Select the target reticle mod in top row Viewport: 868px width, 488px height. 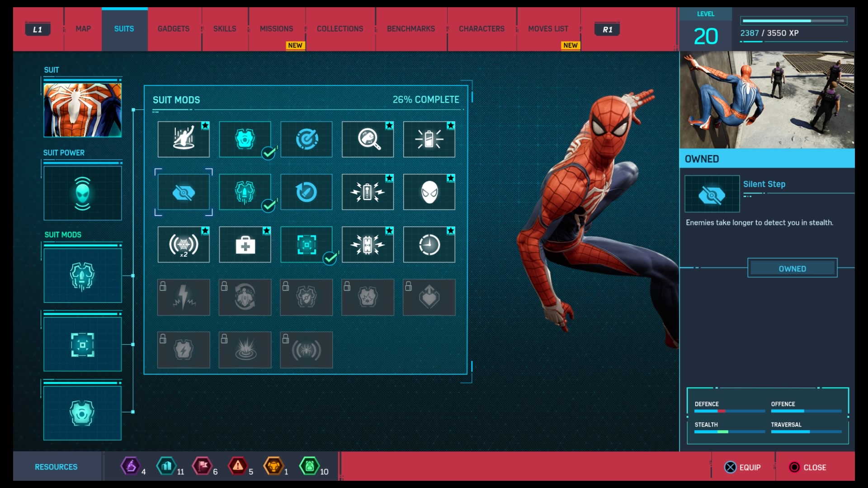307,139
